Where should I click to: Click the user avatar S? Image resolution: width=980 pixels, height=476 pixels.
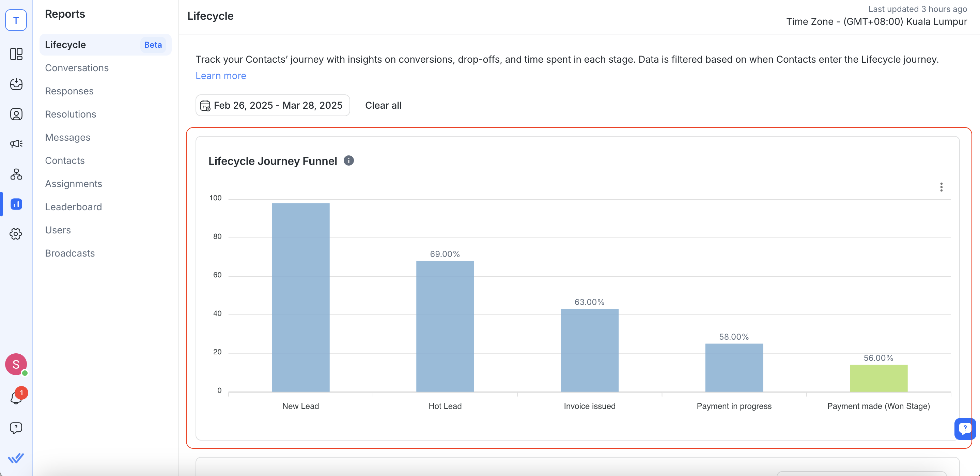[x=16, y=364]
